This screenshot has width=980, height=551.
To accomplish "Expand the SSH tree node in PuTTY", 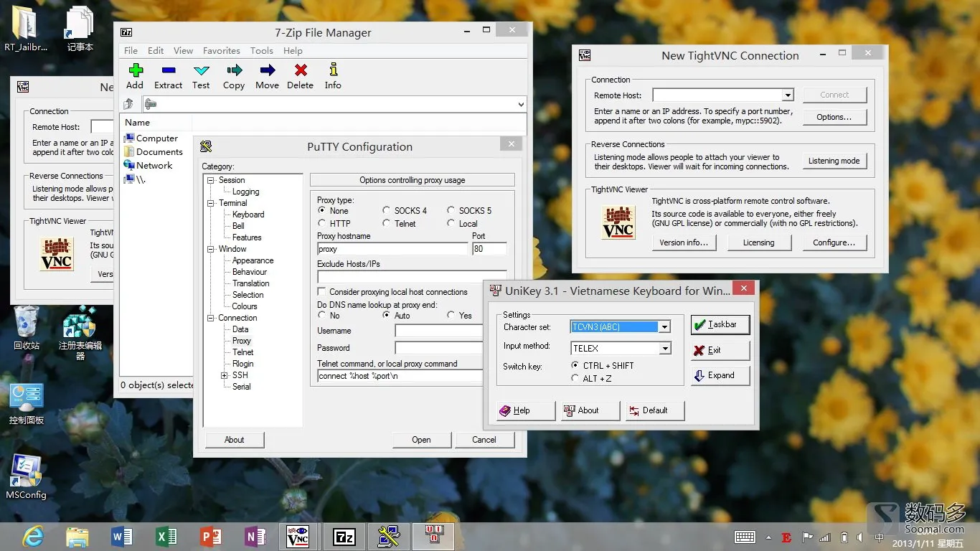I will (225, 375).
